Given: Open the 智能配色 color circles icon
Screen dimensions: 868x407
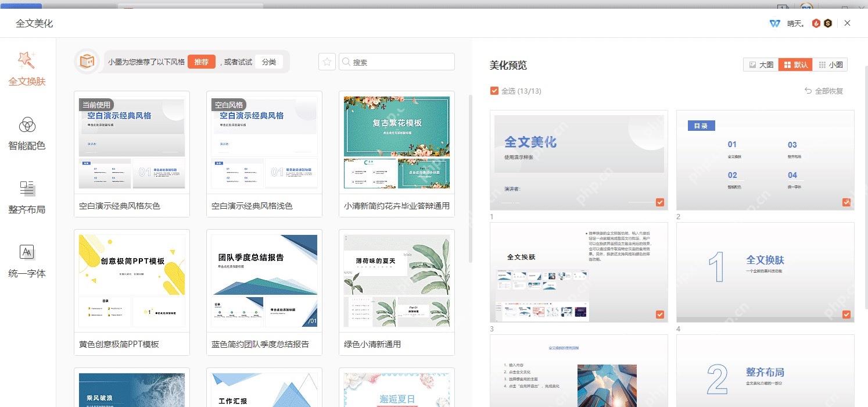Looking at the screenshot, I should [27, 124].
